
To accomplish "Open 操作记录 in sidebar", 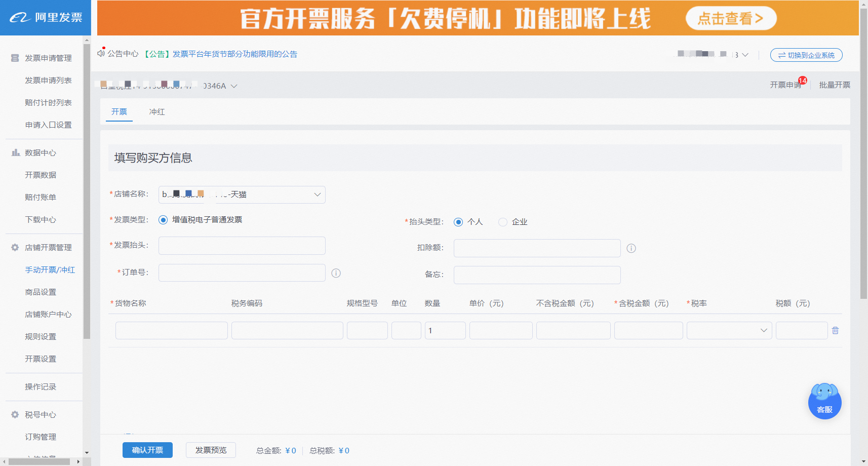I will pyautogui.click(x=41, y=387).
